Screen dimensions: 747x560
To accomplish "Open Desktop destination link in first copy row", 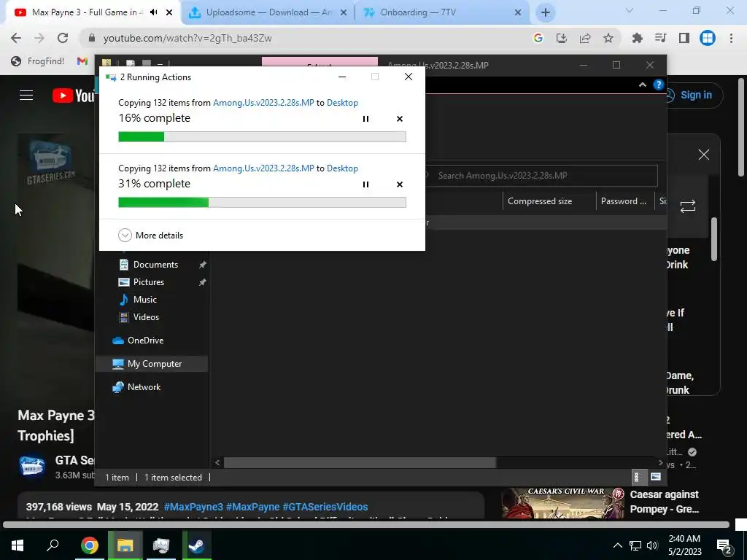I will pyautogui.click(x=342, y=103).
